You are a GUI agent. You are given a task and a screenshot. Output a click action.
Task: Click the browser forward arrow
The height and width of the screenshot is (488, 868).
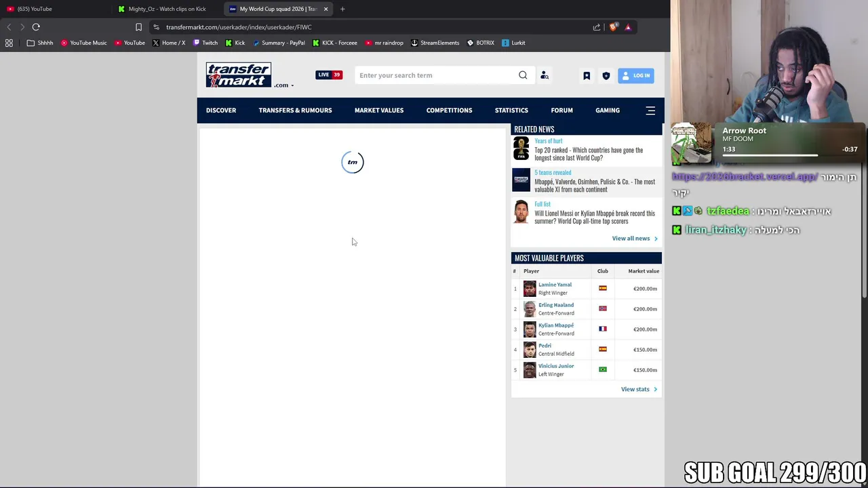22,27
